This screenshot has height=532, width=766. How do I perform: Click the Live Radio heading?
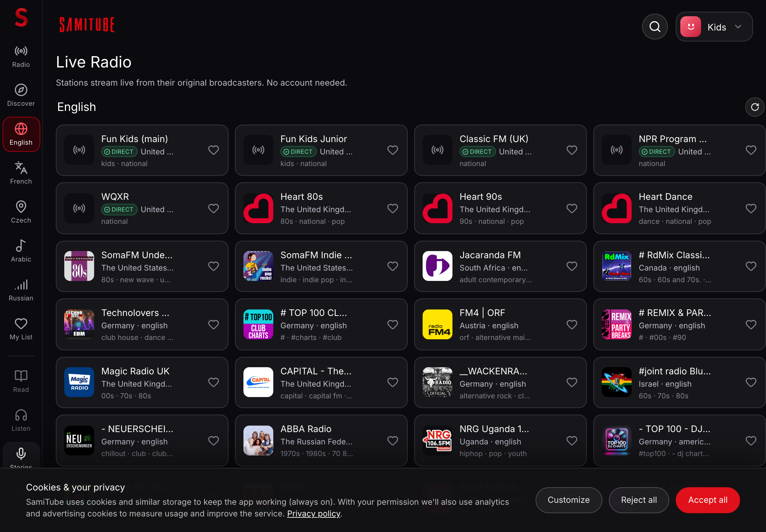pos(94,62)
